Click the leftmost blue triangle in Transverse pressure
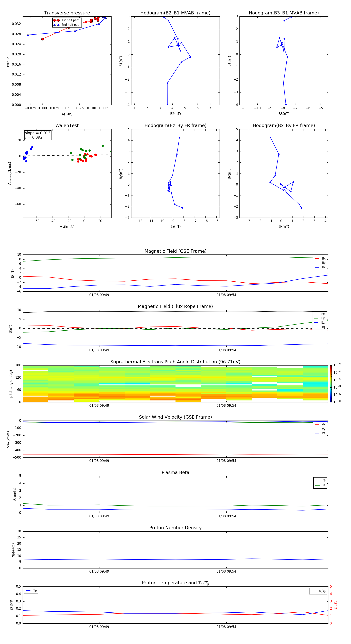Image resolution: width=351 pixels, height=644 pixels. pos(28,35)
